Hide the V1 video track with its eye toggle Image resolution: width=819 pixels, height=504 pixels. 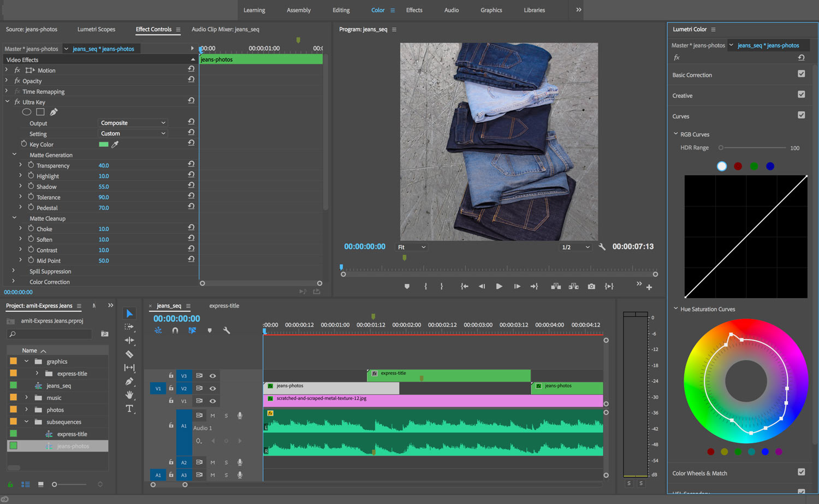coord(212,401)
